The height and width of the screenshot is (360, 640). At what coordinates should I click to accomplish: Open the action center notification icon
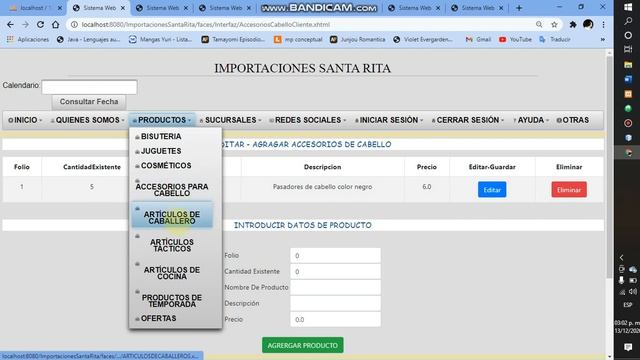tap(628, 347)
